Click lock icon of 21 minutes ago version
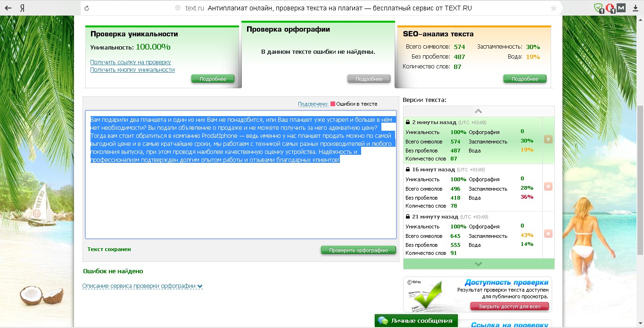644x328 pixels. click(408, 217)
